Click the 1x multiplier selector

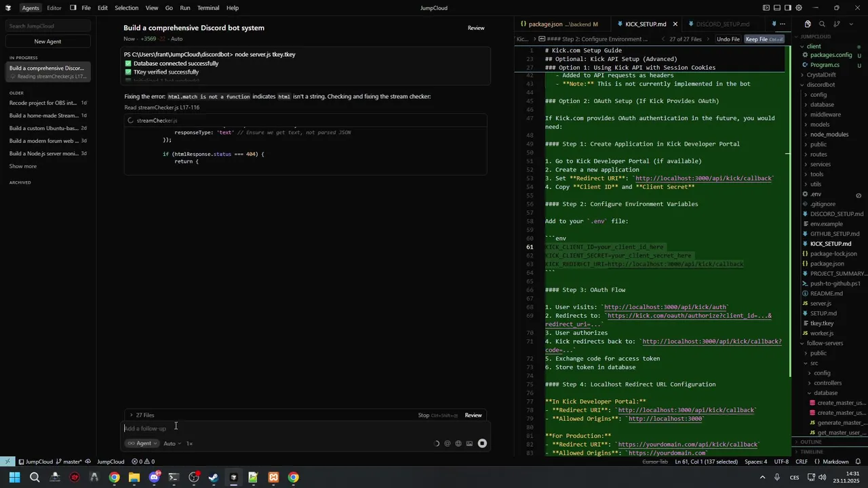[x=189, y=443]
